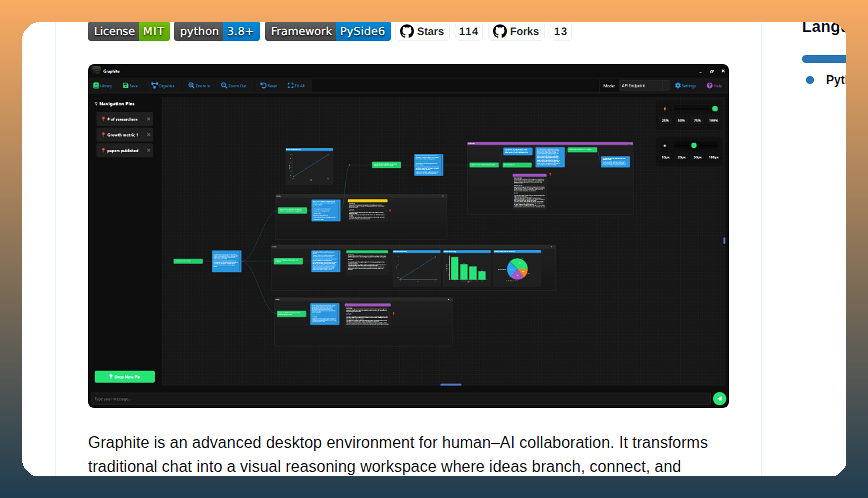The width and height of the screenshot is (868, 498).
Task: Click the green bar chart node
Action: point(467,268)
